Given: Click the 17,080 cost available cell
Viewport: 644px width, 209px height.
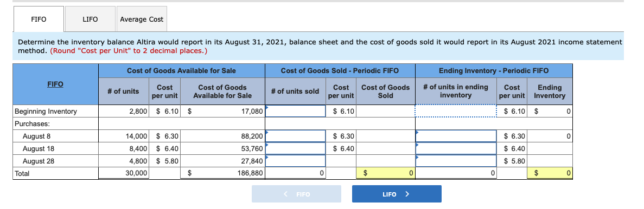Looking at the screenshot, I should (222, 111).
